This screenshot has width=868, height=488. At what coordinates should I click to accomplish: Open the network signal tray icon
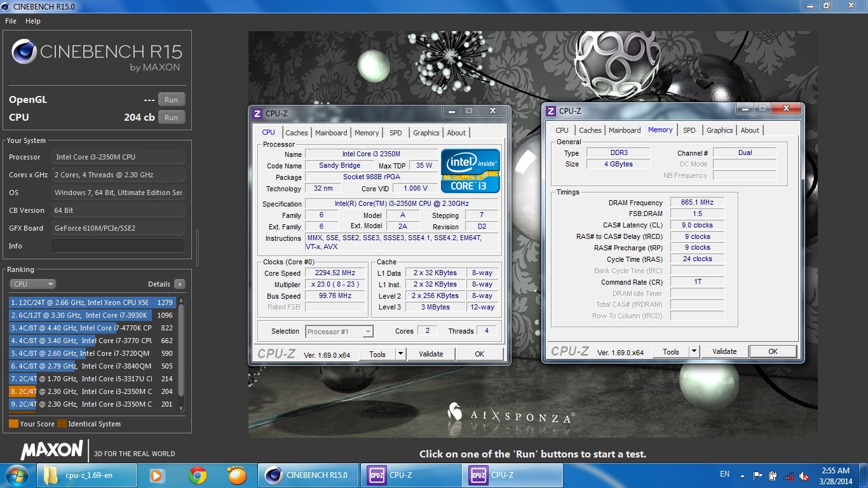click(x=789, y=475)
